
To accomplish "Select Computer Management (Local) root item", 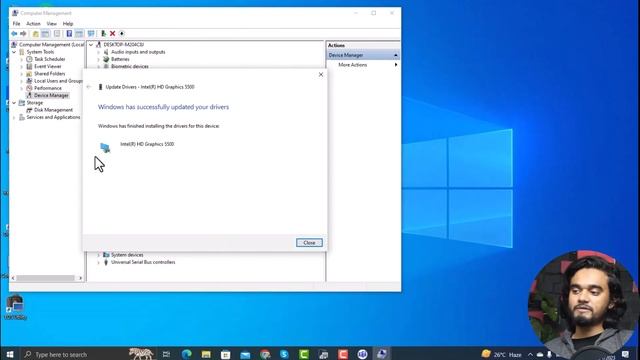I will tap(51, 44).
